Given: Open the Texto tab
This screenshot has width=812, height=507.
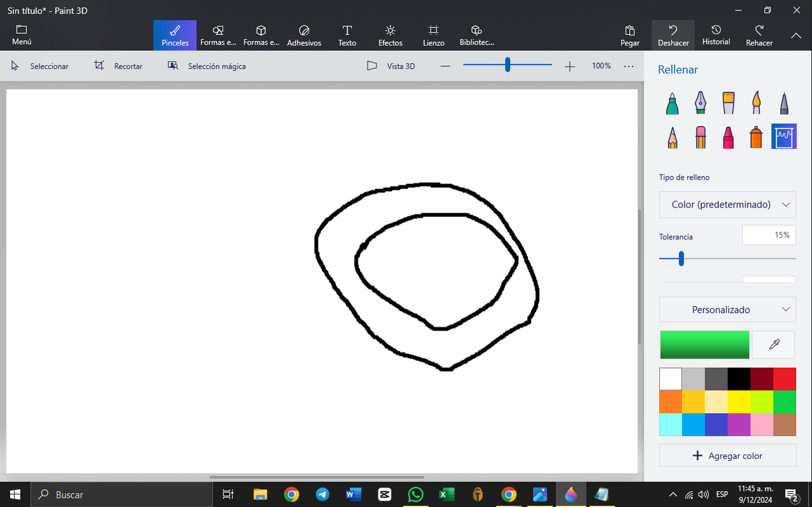Looking at the screenshot, I should 347,36.
